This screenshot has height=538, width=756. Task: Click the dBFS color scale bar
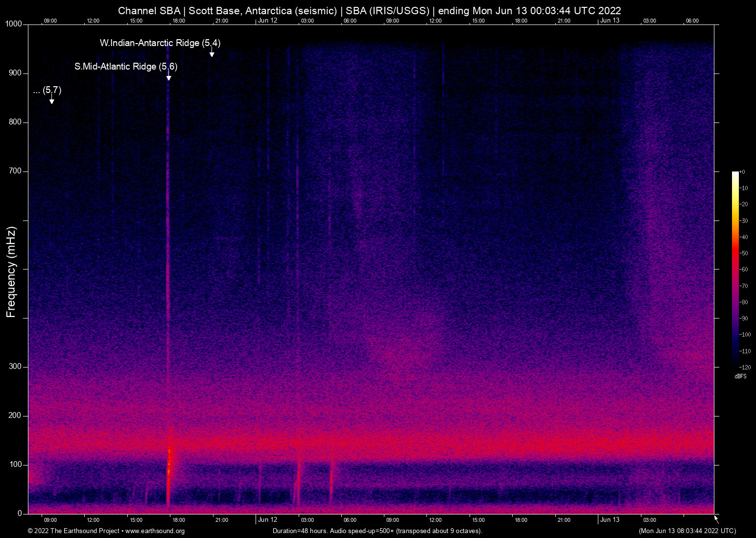click(x=735, y=269)
